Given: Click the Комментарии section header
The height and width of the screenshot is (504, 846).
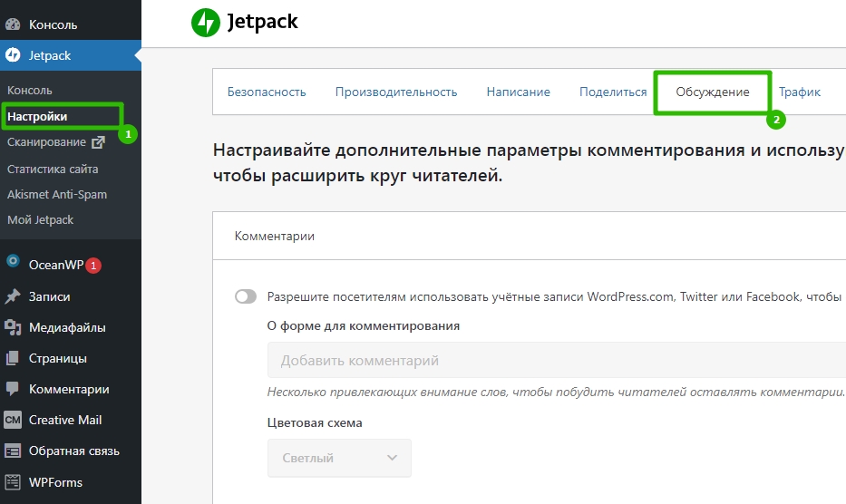Looking at the screenshot, I should [275, 236].
